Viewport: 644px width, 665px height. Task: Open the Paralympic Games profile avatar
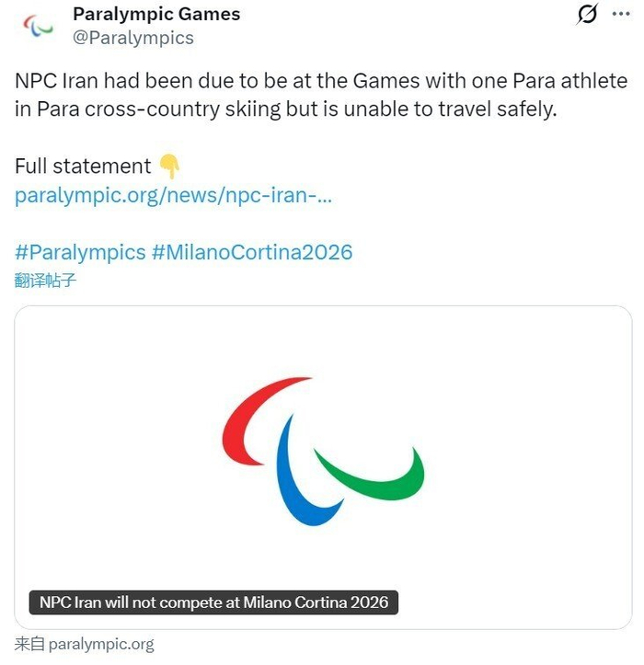[x=38, y=26]
